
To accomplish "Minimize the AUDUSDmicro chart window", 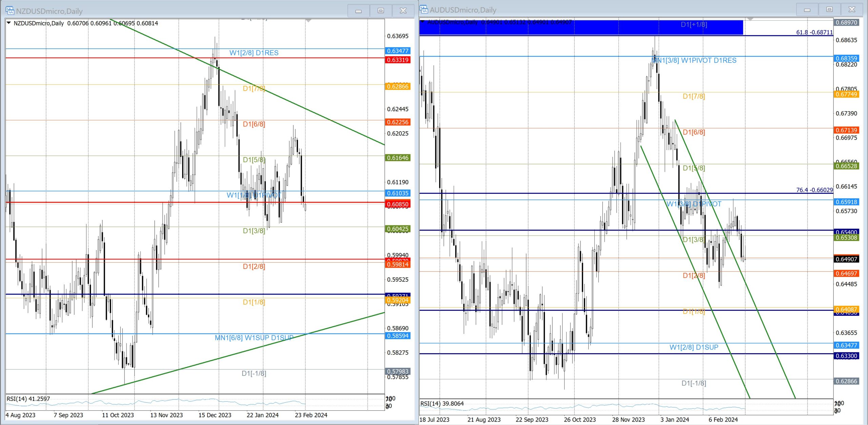I will click(x=807, y=10).
